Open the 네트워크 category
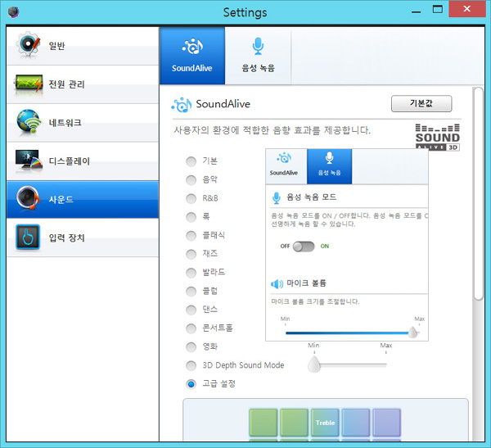This screenshot has width=491, height=448. coord(83,123)
